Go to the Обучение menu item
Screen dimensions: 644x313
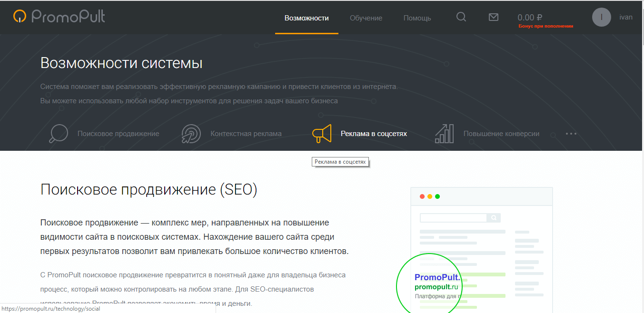click(366, 18)
